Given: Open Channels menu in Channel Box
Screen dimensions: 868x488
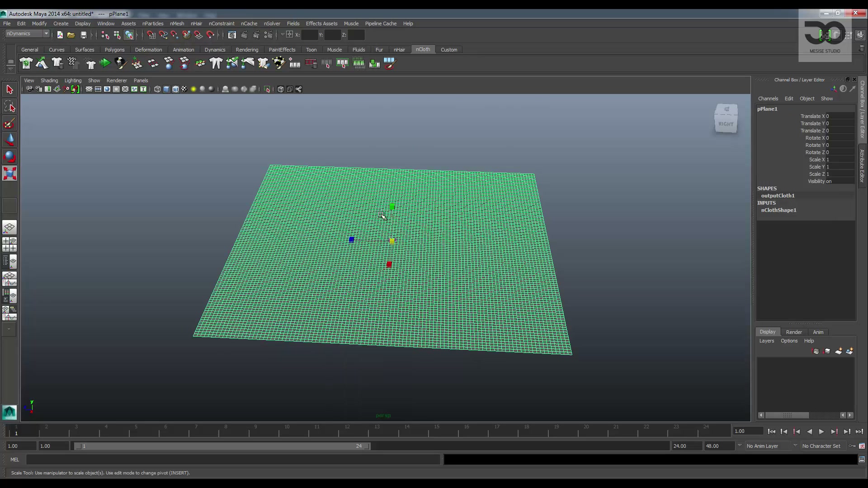Looking at the screenshot, I should (x=768, y=99).
